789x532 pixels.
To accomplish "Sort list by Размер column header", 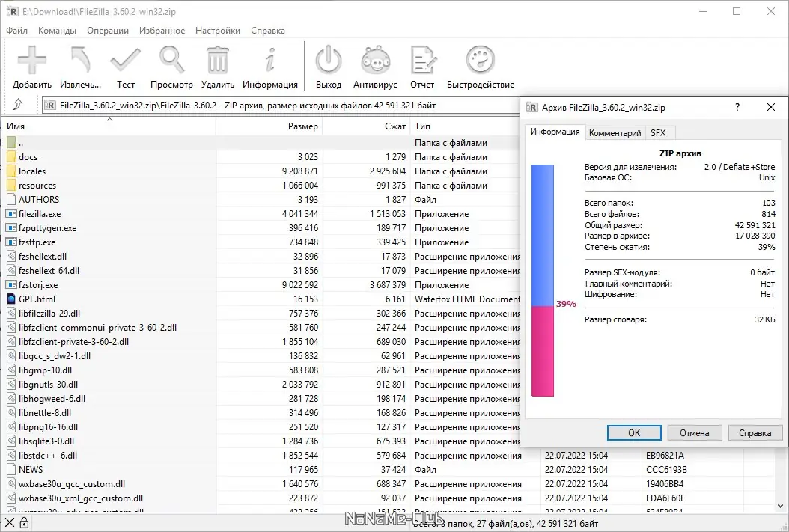I will (269, 126).
